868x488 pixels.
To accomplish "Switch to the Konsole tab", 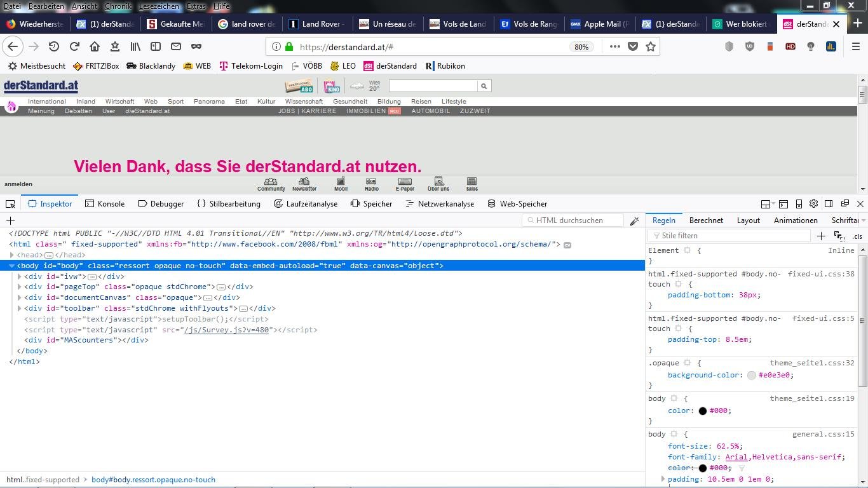I will pos(105,204).
